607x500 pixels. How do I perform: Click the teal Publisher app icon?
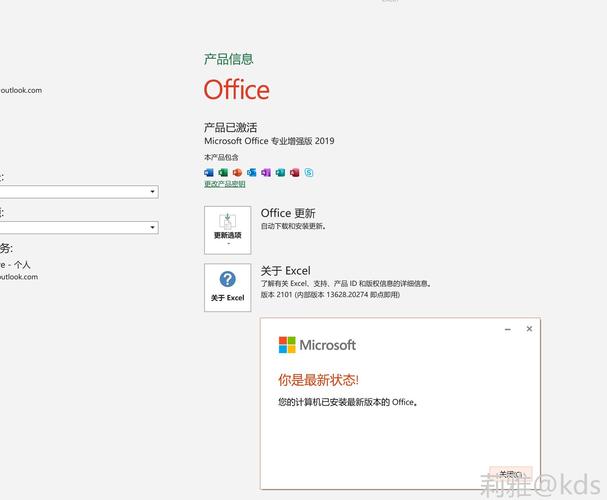tap(280, 173)
